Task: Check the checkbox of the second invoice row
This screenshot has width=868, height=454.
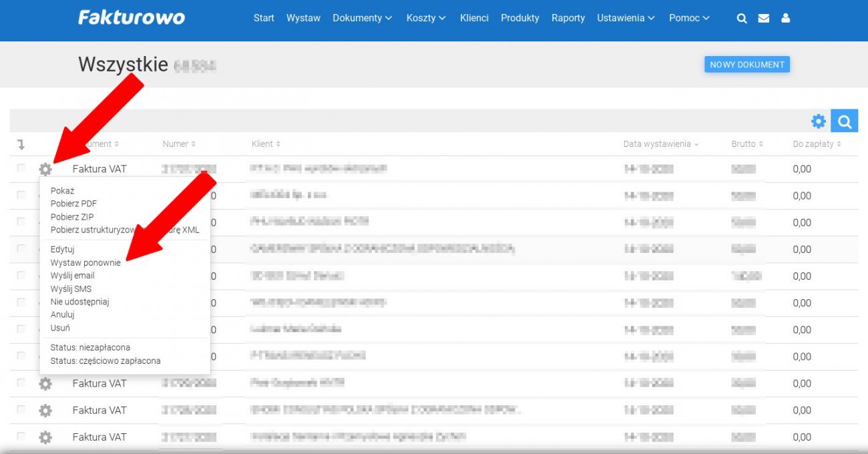Action: 21,196
